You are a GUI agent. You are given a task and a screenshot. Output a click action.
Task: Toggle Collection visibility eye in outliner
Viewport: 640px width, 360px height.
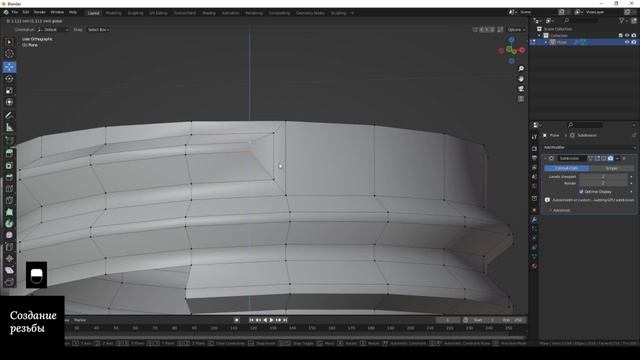627,36
